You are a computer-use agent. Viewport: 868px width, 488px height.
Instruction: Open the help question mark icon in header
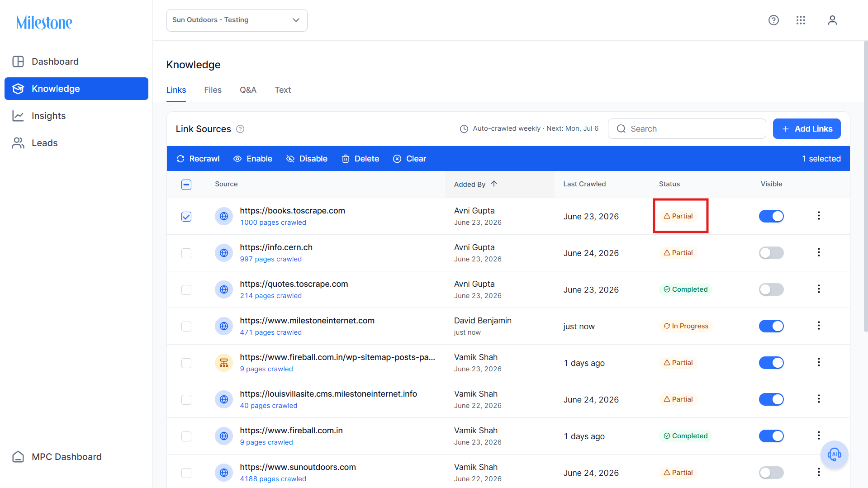pyautogui.click(x=773, y=20)
